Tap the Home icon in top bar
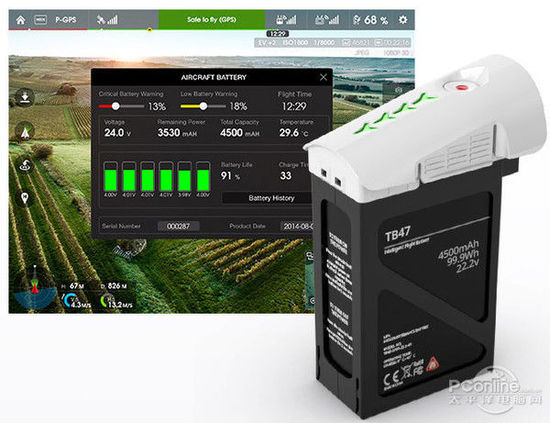The image size is (550, 423). 21,20
